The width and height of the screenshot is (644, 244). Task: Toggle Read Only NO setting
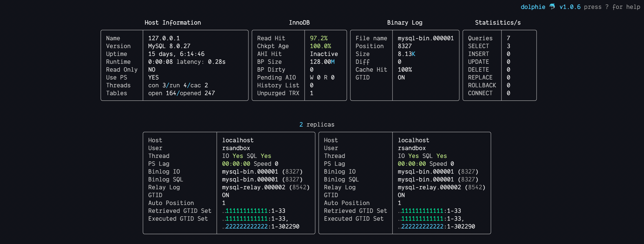151,69
